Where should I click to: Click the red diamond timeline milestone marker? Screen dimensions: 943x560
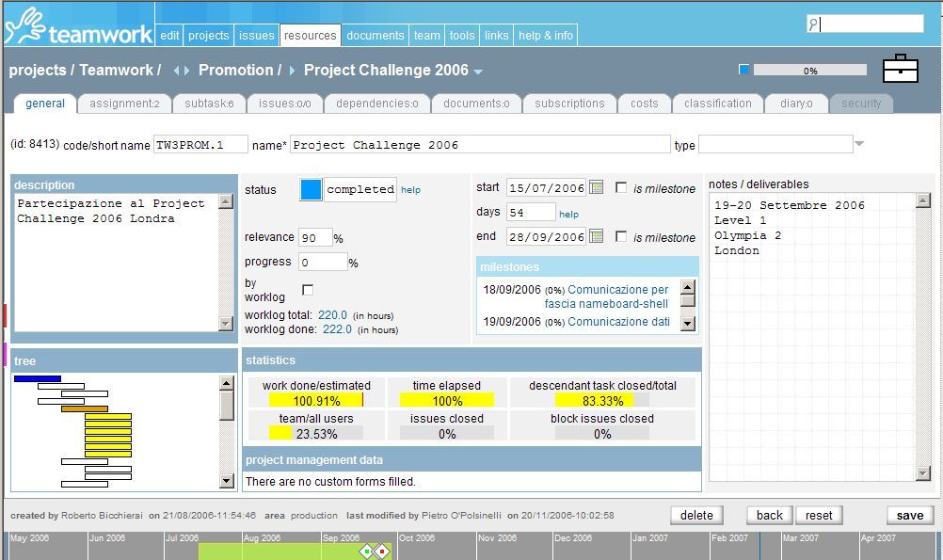pos(381,552)
